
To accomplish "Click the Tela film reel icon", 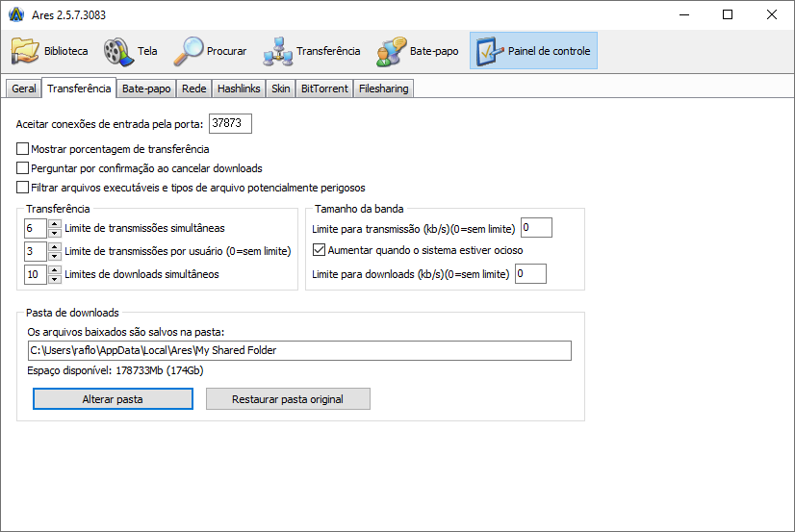I will click(x=116, y=51).
